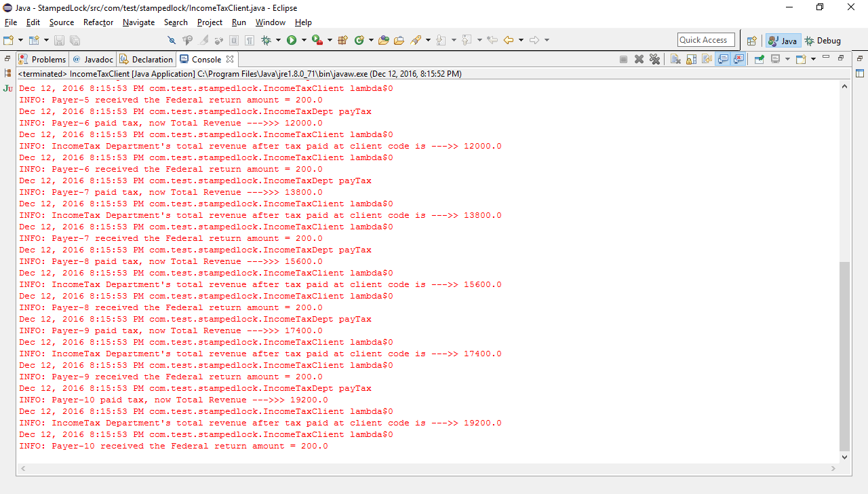The width and height of the screenshot is (868, 494).
Task: Open the Navigate menu
Action: pos(138,22)
